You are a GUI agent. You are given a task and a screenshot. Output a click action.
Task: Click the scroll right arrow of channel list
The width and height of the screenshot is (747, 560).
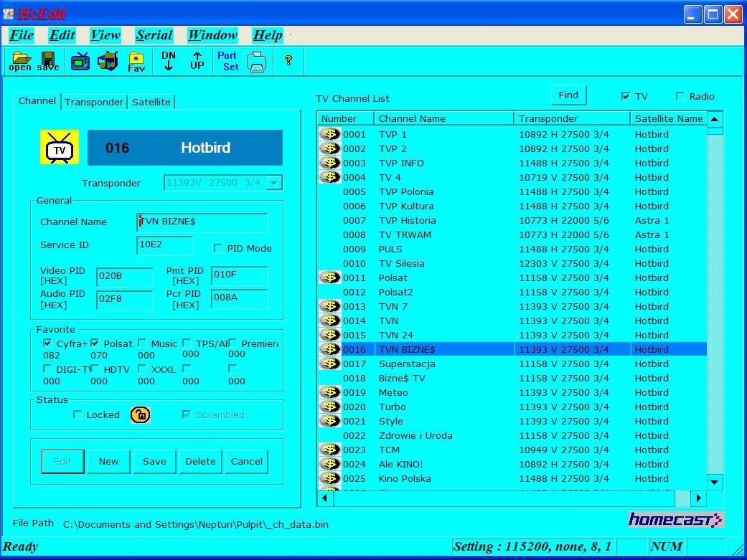pos(698,498)
